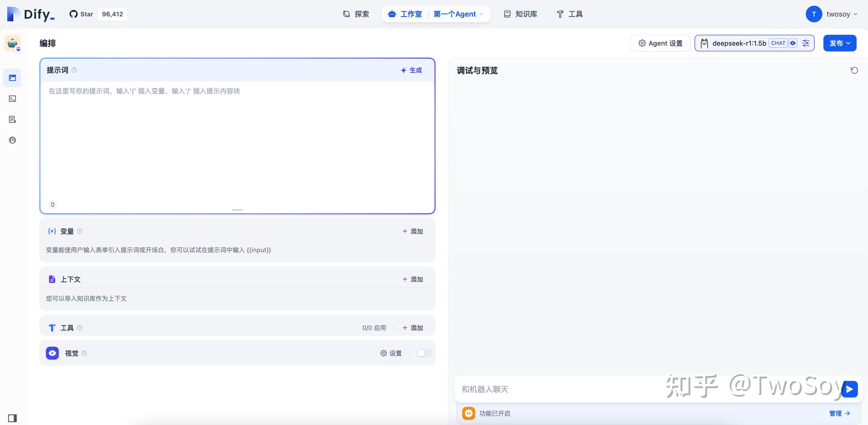
Task: Click the vision eye badge on model selector
Action: (793, 43)
